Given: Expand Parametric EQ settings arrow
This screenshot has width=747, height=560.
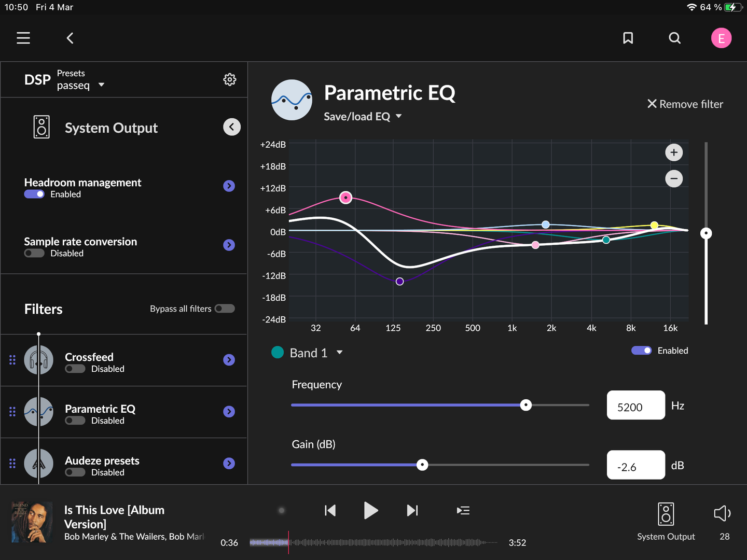Looking at the screenshot, I should click(x=229, y=412).
